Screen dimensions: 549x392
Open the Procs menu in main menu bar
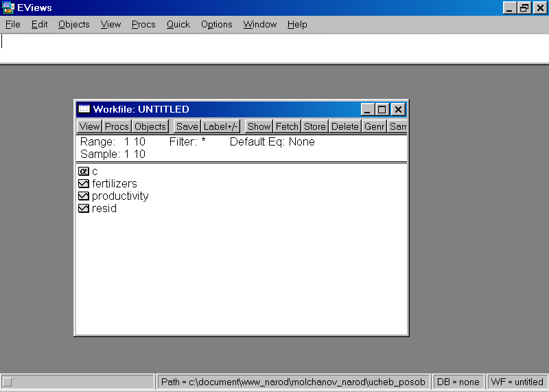coord(143,24)
